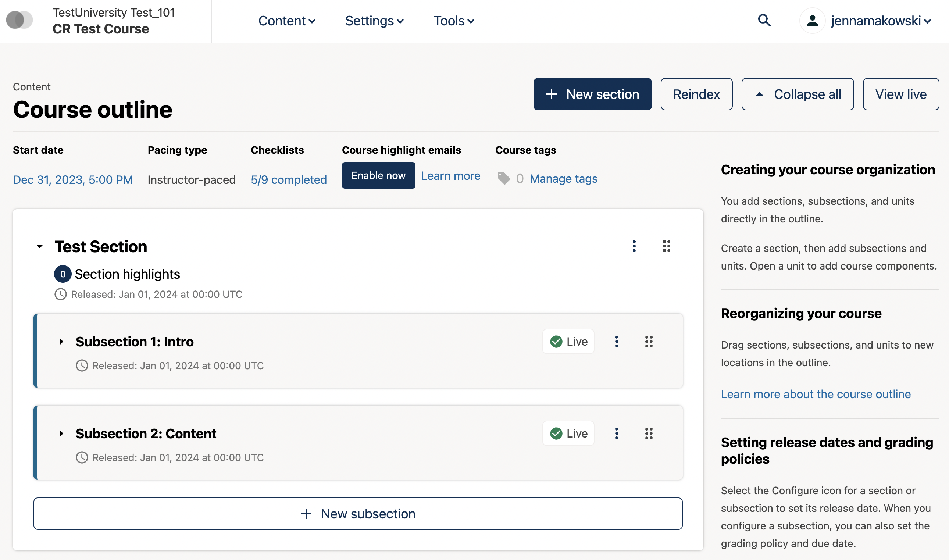Expand Subsection 1: Intro
The image size is (949, 560).
click(61, 342)
